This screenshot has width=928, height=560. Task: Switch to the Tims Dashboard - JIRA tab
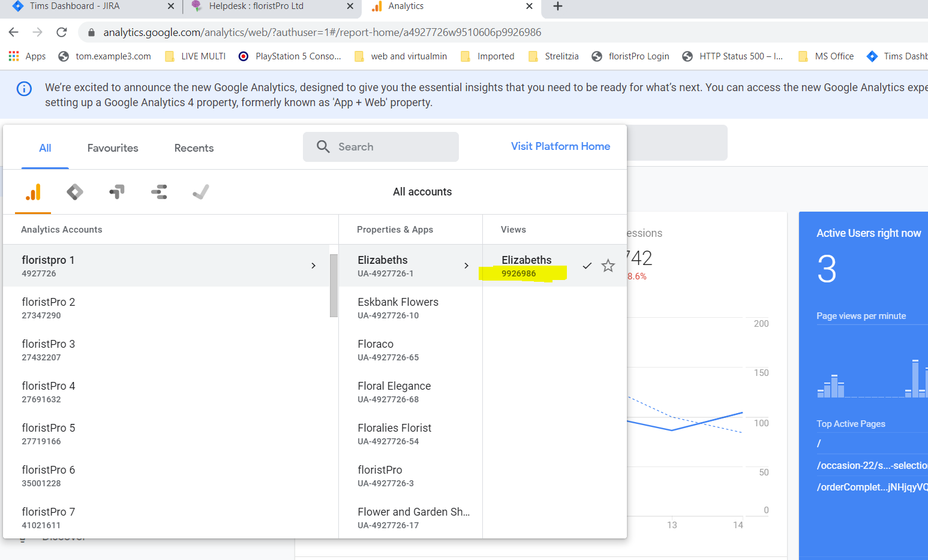tap(75, 6)
